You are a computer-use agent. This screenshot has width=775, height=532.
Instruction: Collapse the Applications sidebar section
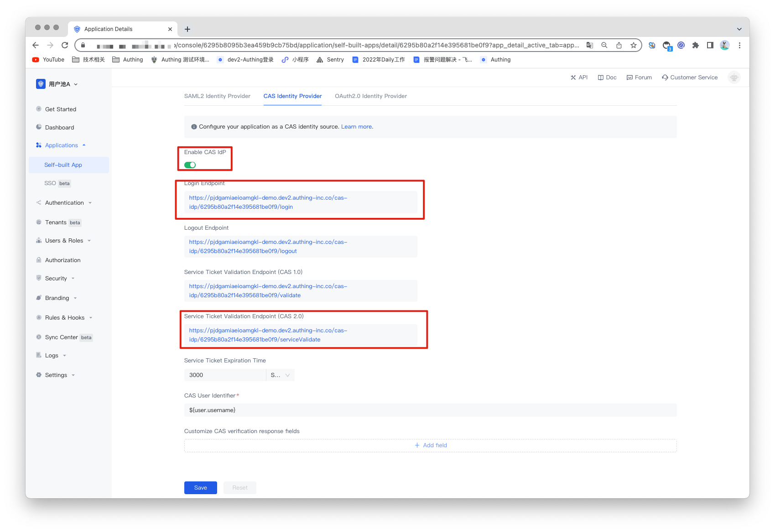(x=61, y=145)
